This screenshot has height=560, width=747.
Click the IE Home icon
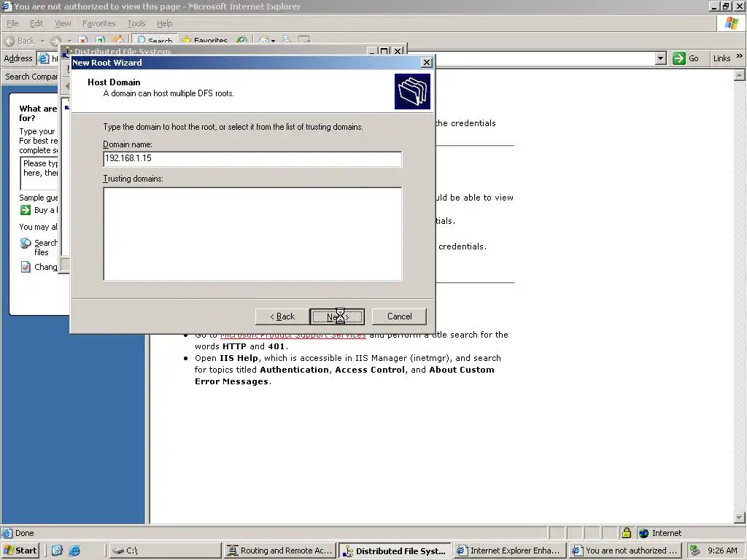pyautogui.click(x=118, y=40)
